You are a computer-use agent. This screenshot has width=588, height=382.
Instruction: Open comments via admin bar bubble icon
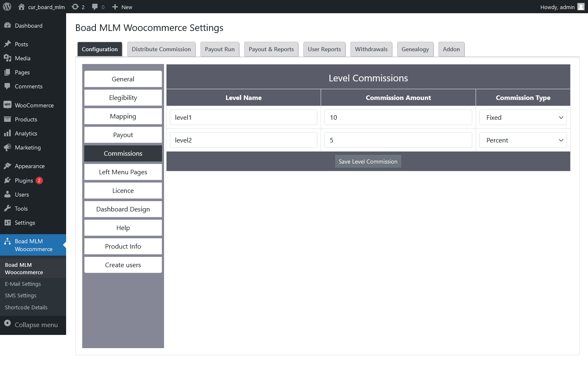click(x=95, y=7)
